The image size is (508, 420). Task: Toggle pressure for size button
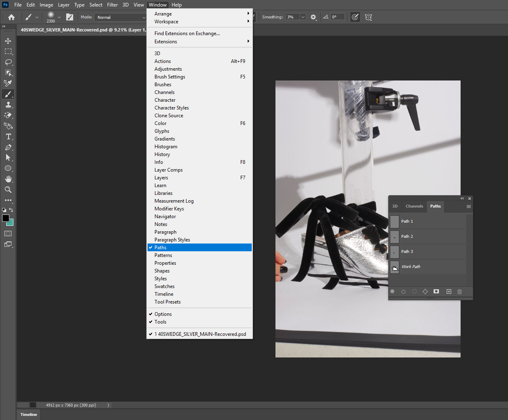point(355,17)
